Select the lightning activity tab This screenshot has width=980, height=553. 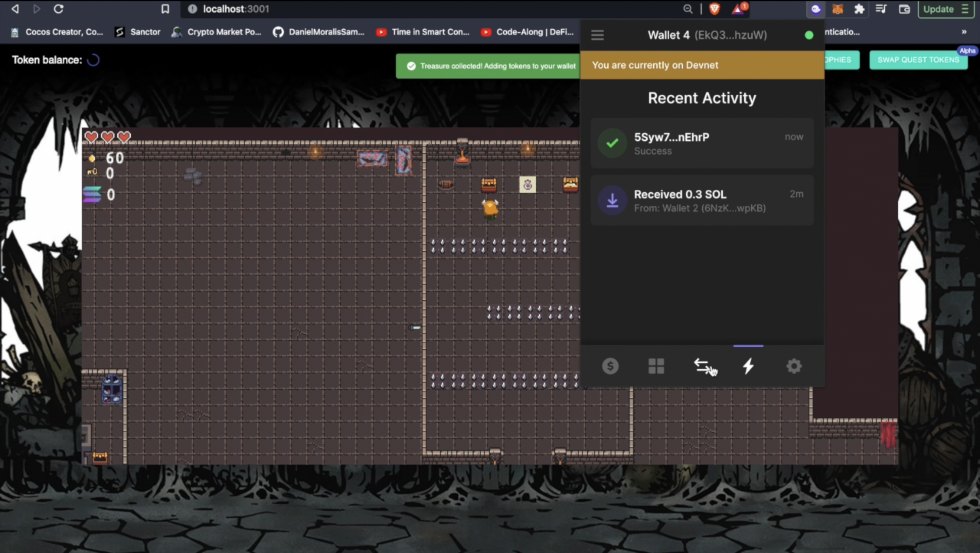click(748, 366)
